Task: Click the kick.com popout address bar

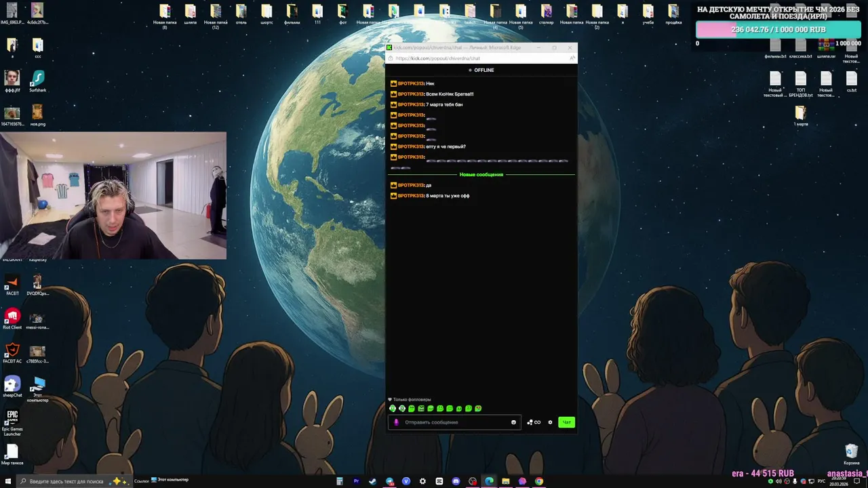Action: pos(480,58)
